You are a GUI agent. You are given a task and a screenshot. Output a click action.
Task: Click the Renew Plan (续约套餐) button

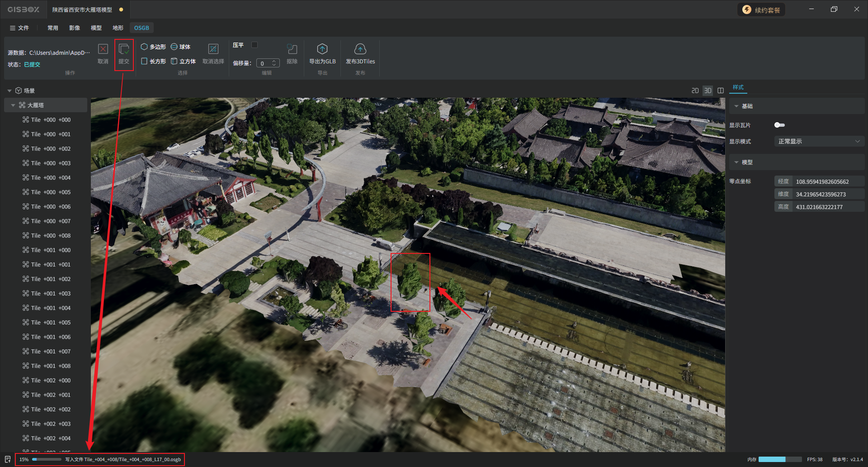click(x=761, y=10)
